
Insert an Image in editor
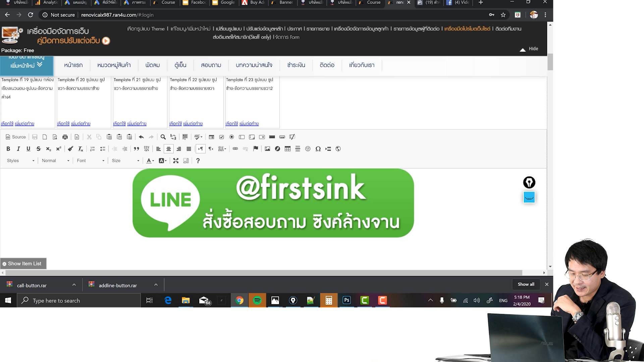(267, 149)
